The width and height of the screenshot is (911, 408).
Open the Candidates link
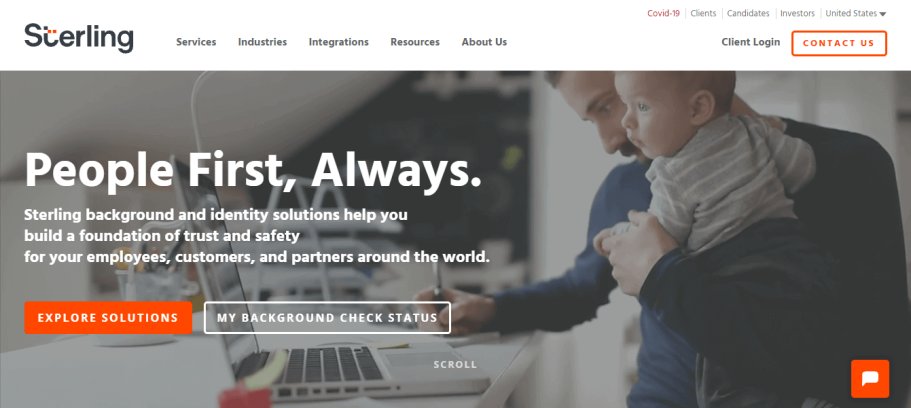(x=748, y=13)
